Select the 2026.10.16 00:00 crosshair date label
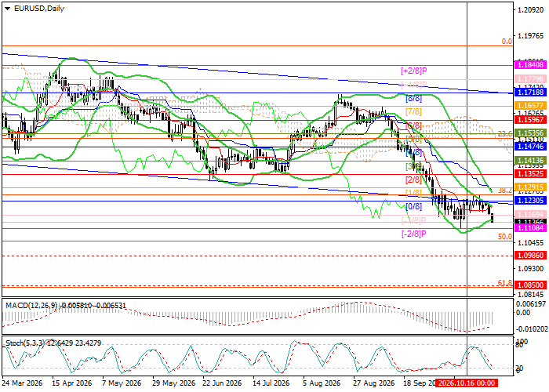This screenshot has width=549, height=392. 467,383
